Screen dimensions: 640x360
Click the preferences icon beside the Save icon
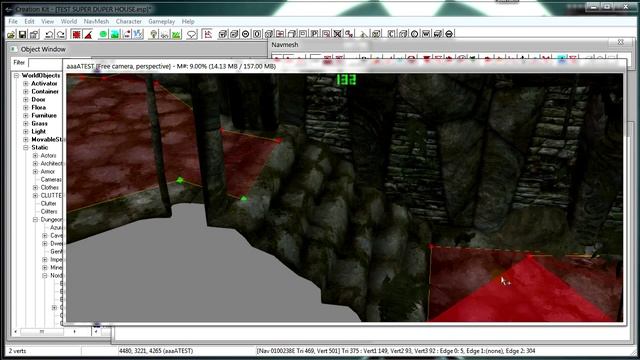coord(34,34)
